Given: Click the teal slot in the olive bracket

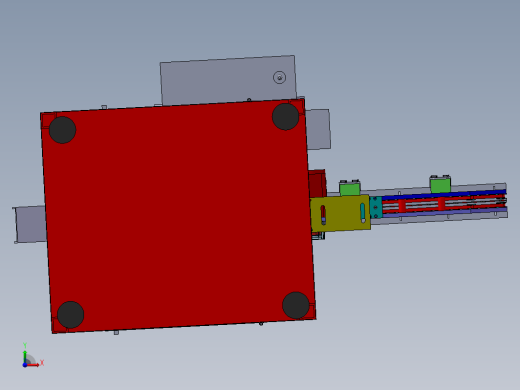Looking at the screenshot, I should (x=363, y=213).
